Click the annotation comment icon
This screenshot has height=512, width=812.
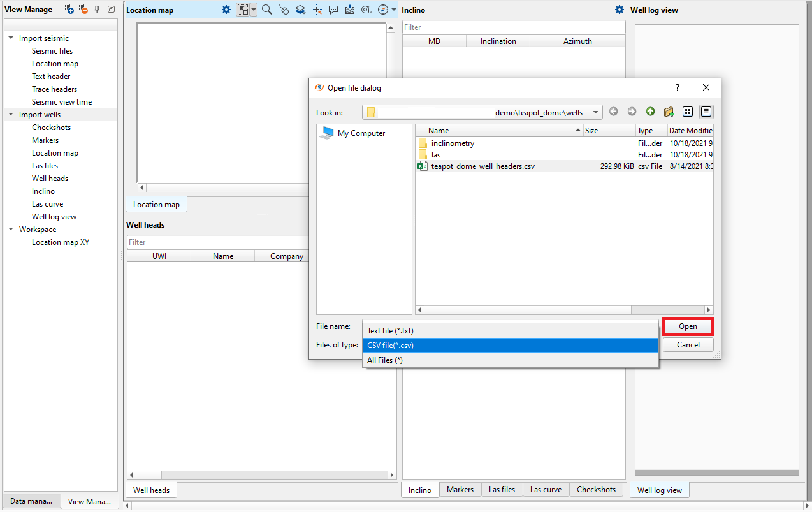[333, 10]
